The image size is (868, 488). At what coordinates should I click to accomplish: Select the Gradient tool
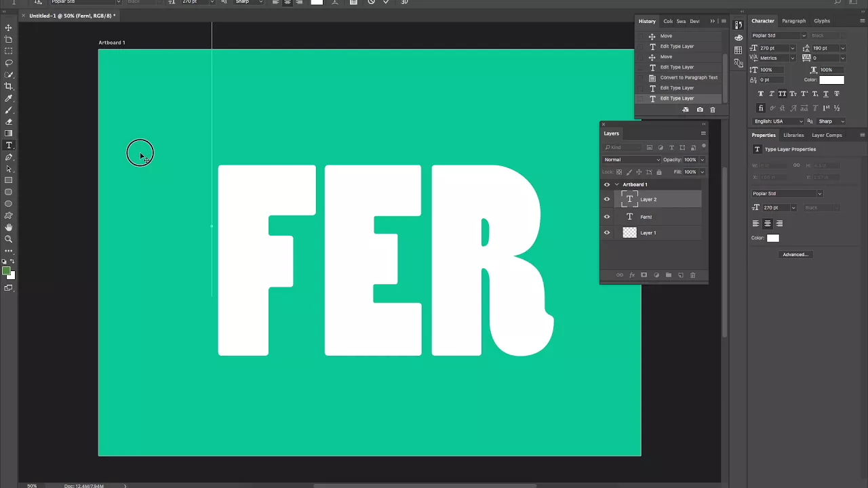point(9,134)
